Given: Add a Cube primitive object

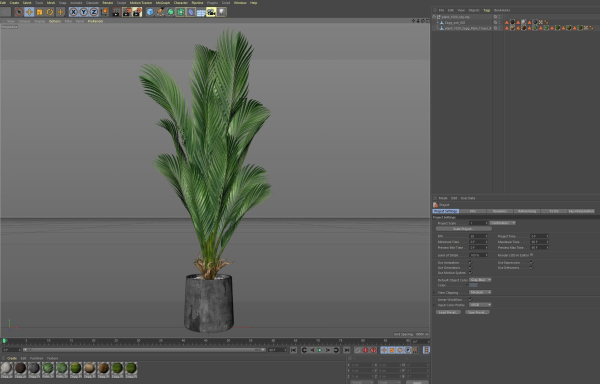Looking at the screenshot, I should [150, 12].
